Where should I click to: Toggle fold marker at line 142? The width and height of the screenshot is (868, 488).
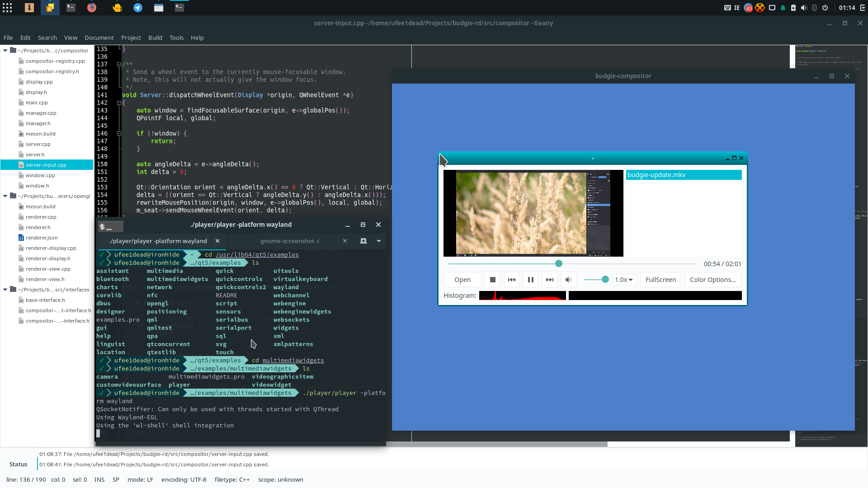coord(119,103)
